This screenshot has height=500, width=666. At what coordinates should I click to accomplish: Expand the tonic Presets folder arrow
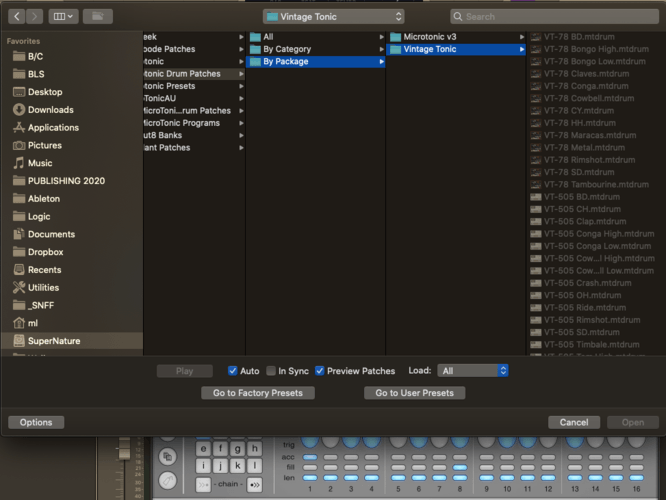tap(241, 86)
